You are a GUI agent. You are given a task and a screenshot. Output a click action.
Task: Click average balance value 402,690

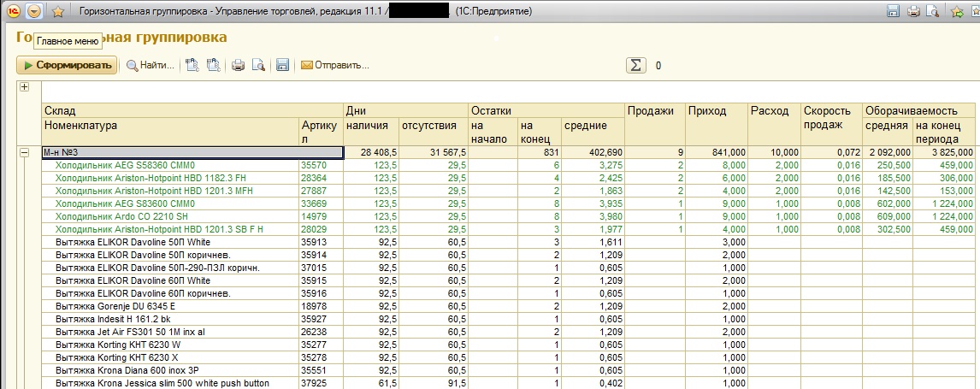605,152
